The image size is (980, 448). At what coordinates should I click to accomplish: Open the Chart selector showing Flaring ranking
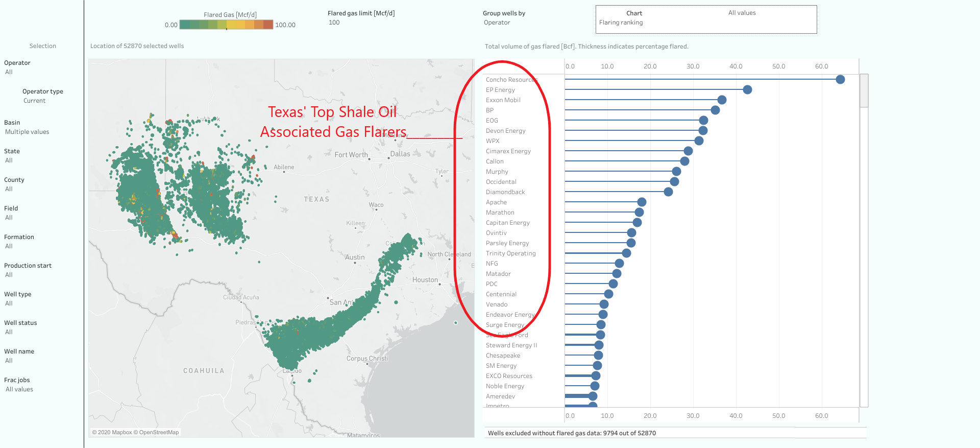621,22
